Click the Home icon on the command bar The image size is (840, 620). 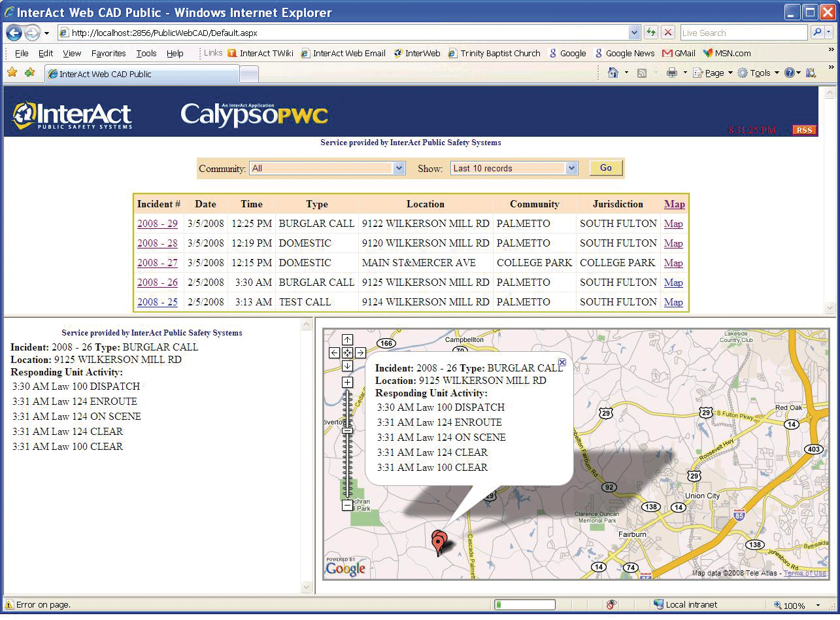point(612,73)
